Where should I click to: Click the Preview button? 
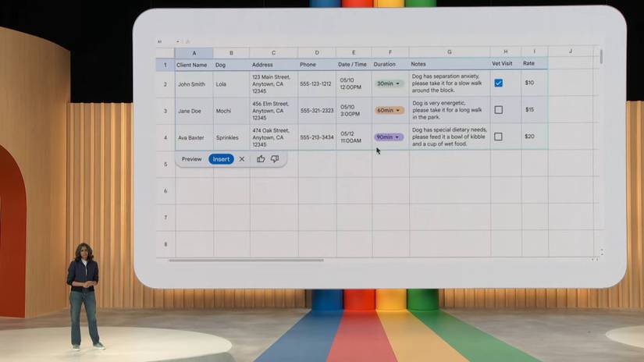(191, 159)
